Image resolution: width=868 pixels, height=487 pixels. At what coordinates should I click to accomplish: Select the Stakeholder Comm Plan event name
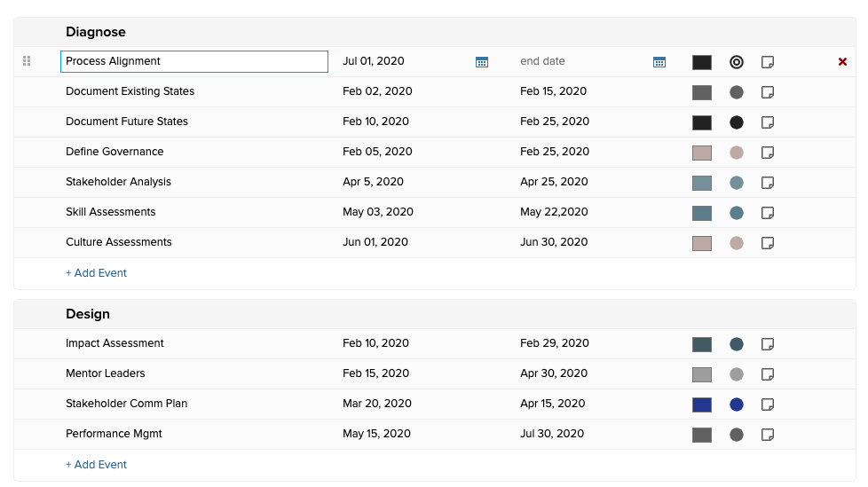point(127,404)
